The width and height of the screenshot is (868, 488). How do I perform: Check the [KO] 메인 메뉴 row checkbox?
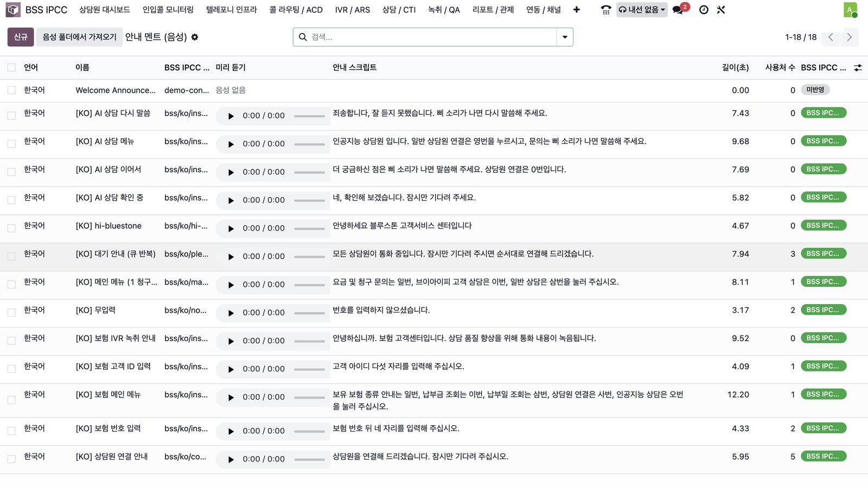11,285
